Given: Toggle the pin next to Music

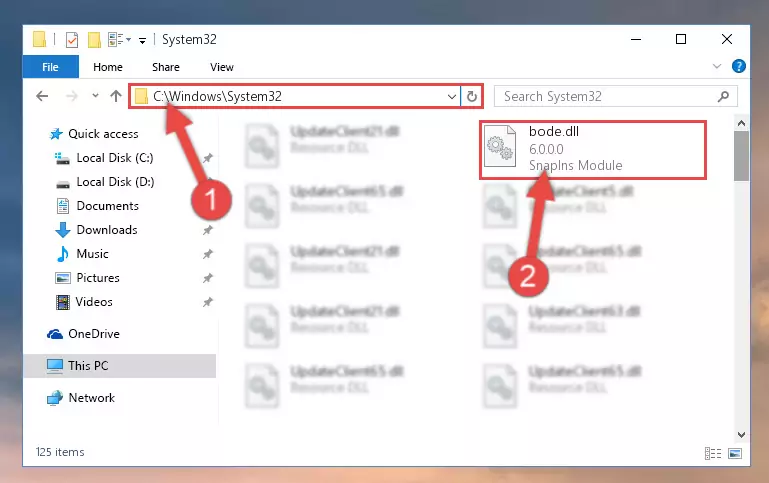Looking at the screenshot, I should 208,254.
